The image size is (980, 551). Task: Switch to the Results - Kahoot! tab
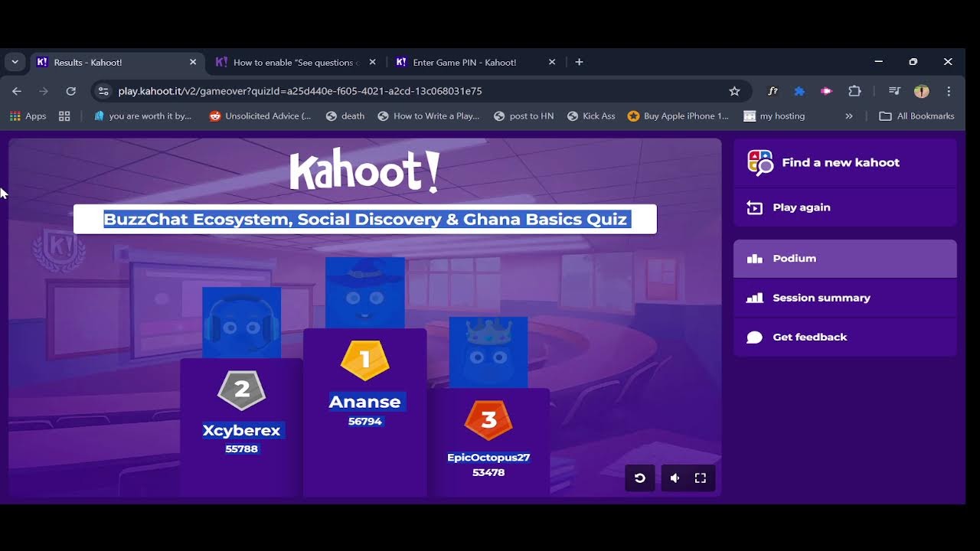(x=116, y=62)
